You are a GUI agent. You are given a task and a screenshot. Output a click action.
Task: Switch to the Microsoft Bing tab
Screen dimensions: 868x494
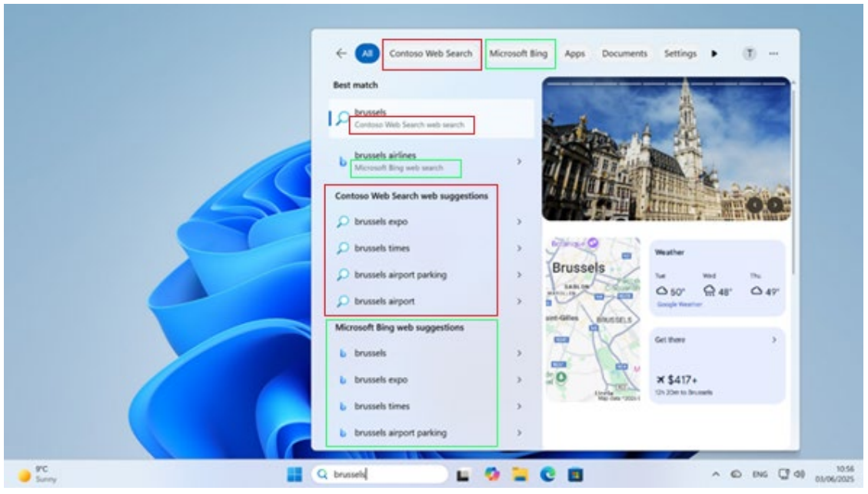(519, 53)
